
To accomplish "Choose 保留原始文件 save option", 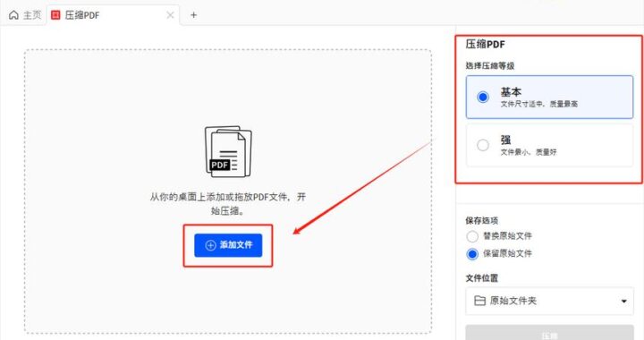I will (499, 254).
